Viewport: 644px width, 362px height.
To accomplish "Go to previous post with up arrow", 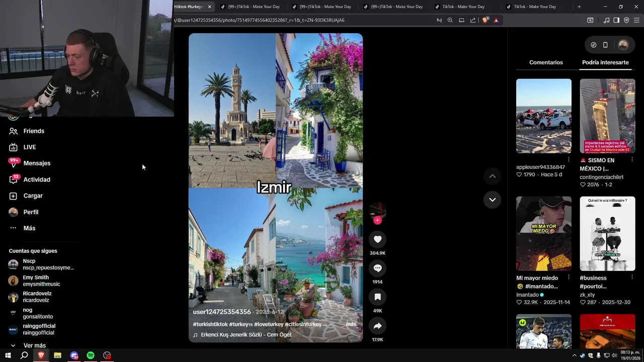I will point(492,176).
